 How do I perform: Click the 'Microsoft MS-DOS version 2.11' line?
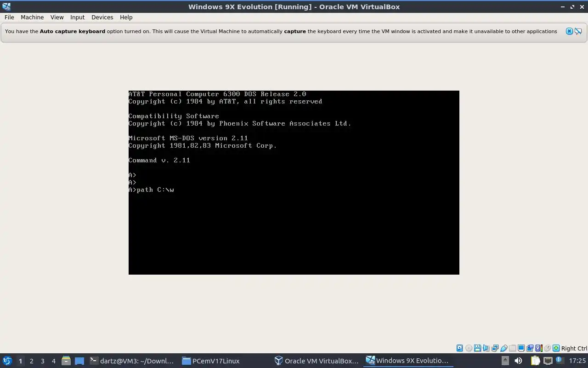click(x=188, y=138)
